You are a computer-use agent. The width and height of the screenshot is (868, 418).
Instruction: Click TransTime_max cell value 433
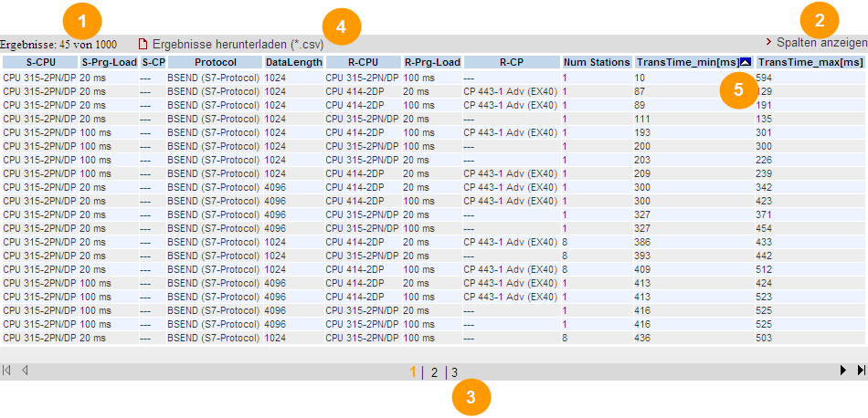pyautogui.click(x=764, y=242)
